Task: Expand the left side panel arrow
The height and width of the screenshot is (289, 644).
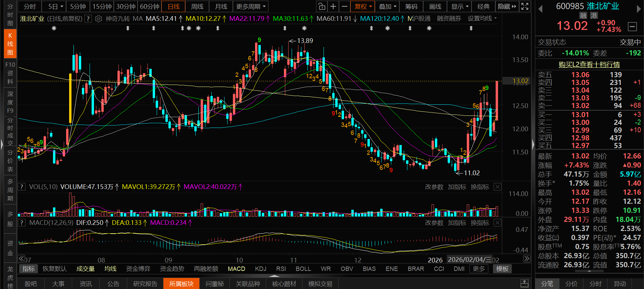Action: 2,144
